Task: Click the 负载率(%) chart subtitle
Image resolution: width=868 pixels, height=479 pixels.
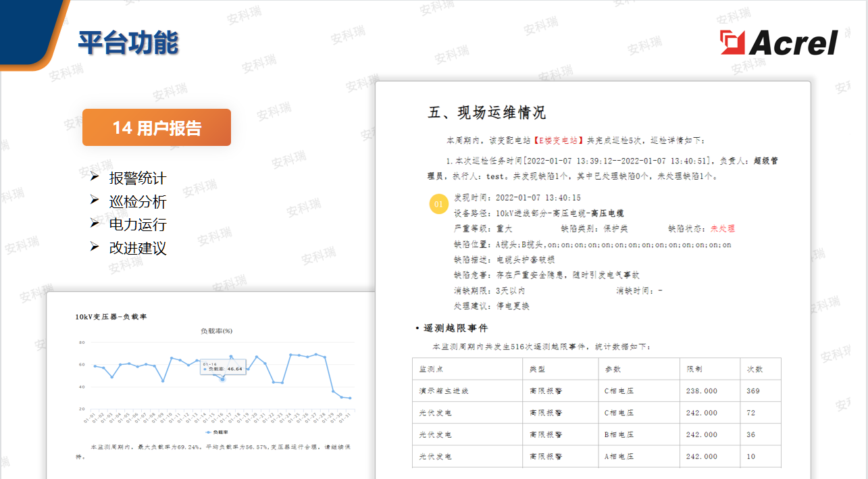Action: tap(216, 330)
